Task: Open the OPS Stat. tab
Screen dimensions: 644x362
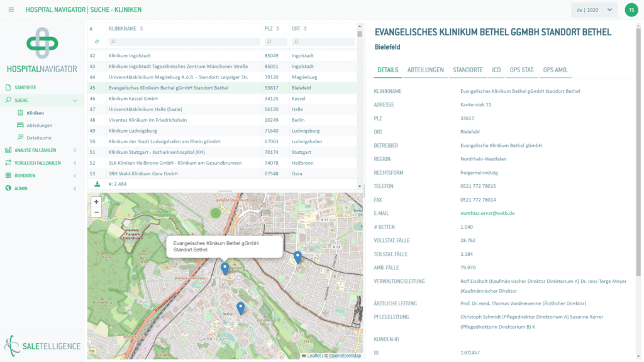Action: [x=521, y=70]
